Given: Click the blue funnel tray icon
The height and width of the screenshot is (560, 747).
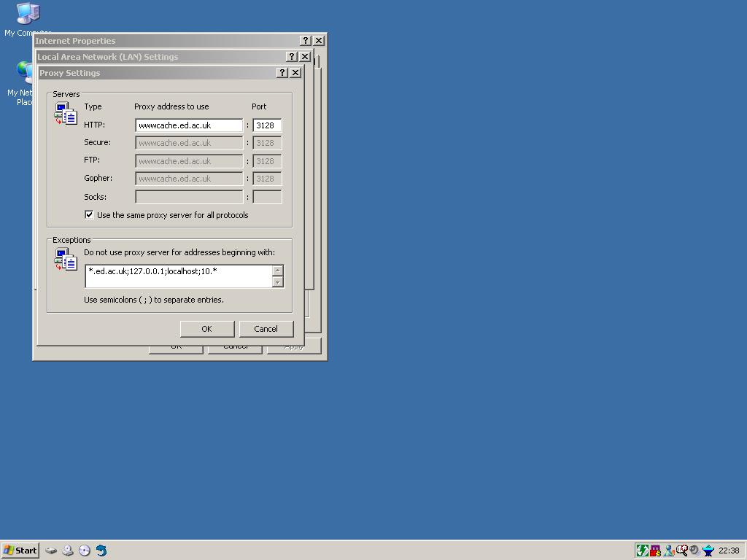Looking at the screenshot, I should pyautogui.click(x=708, y=551).
